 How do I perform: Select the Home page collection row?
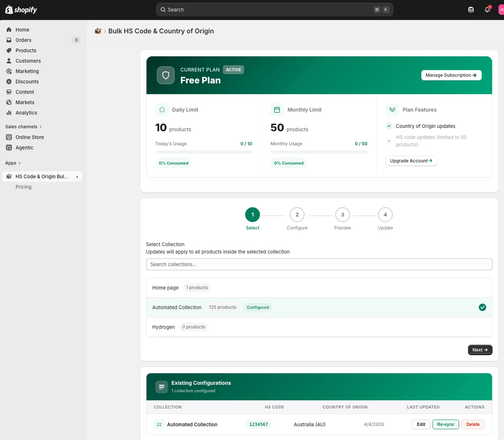click(319, 288)
